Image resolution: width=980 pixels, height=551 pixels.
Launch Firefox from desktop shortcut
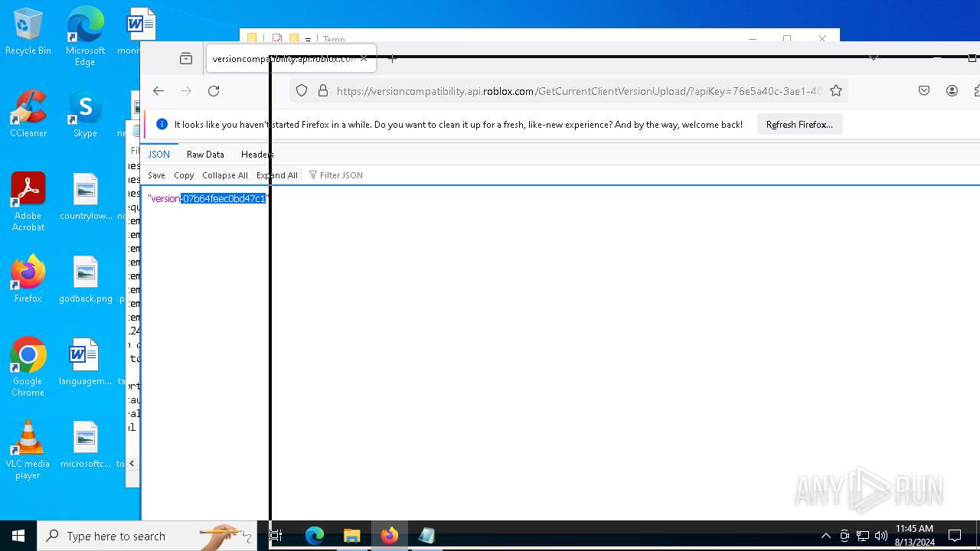(28, 279)
